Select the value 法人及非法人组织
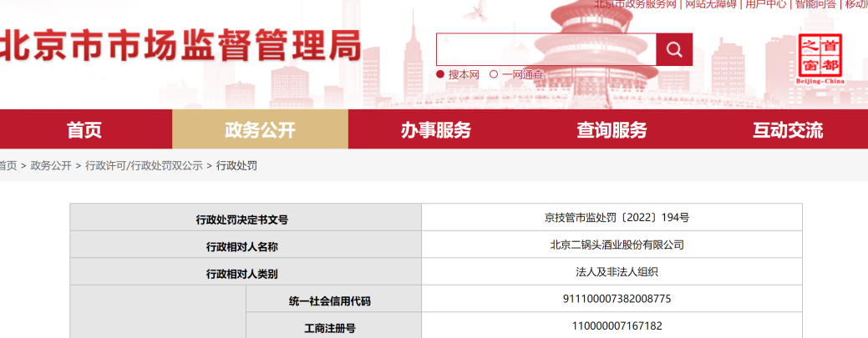 [617, 271]
